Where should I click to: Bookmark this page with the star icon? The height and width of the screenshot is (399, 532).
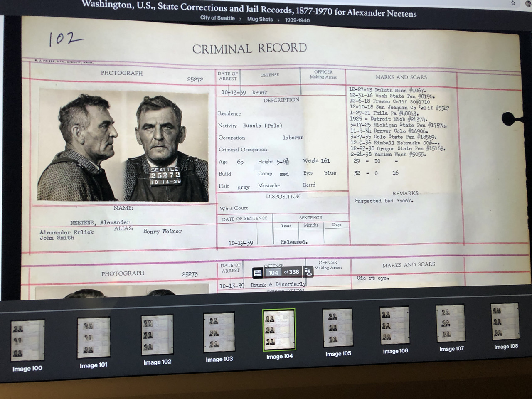click(513, 3)
